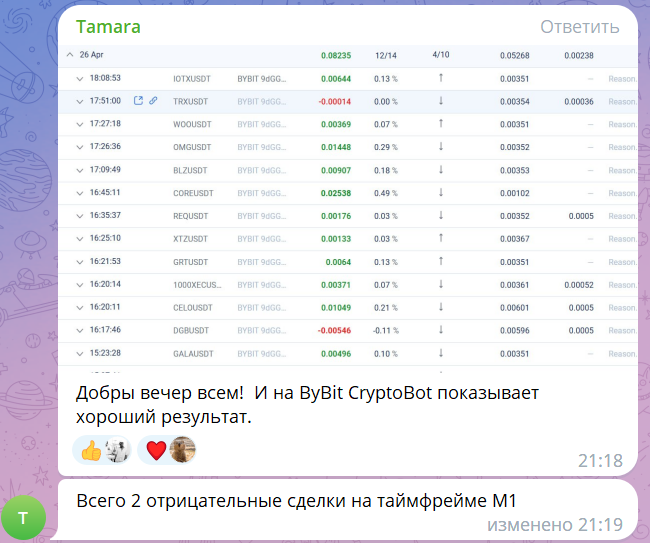The image size is (650, 543).
Task: Expand the 16:25:10 XTZUSDT row
Action: coord(80,239)
